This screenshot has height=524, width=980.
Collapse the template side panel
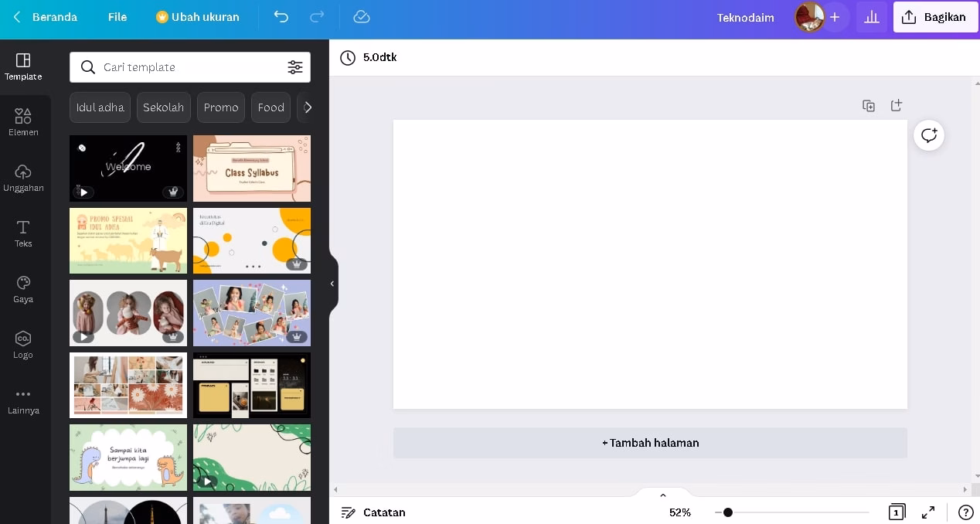click(x=333, y=284)
